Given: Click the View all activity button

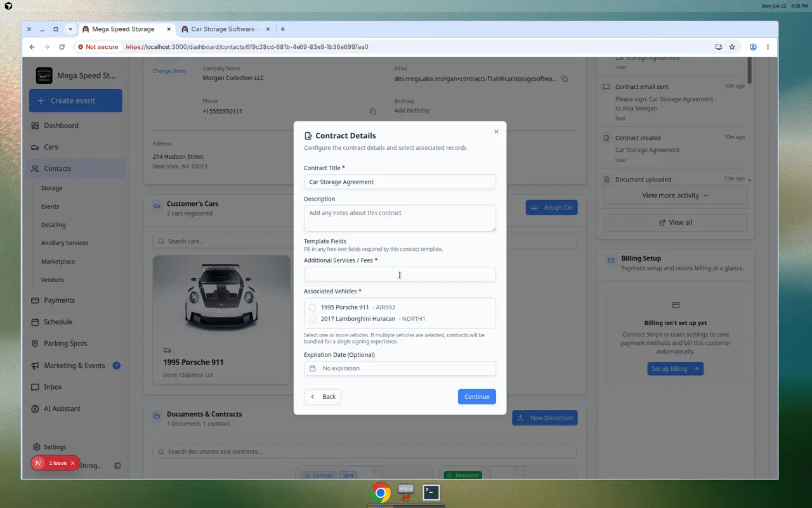Looking at the screenshot, I should click(x=675, y=223).
